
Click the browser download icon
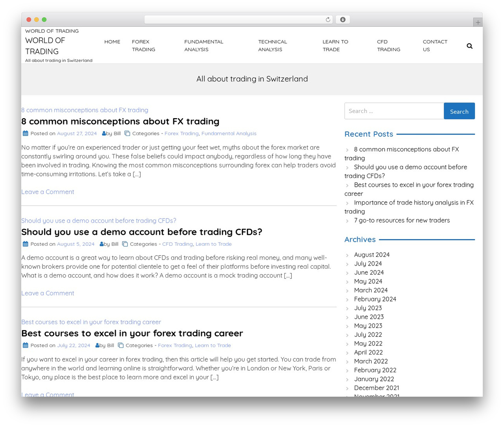click(343, 20)
